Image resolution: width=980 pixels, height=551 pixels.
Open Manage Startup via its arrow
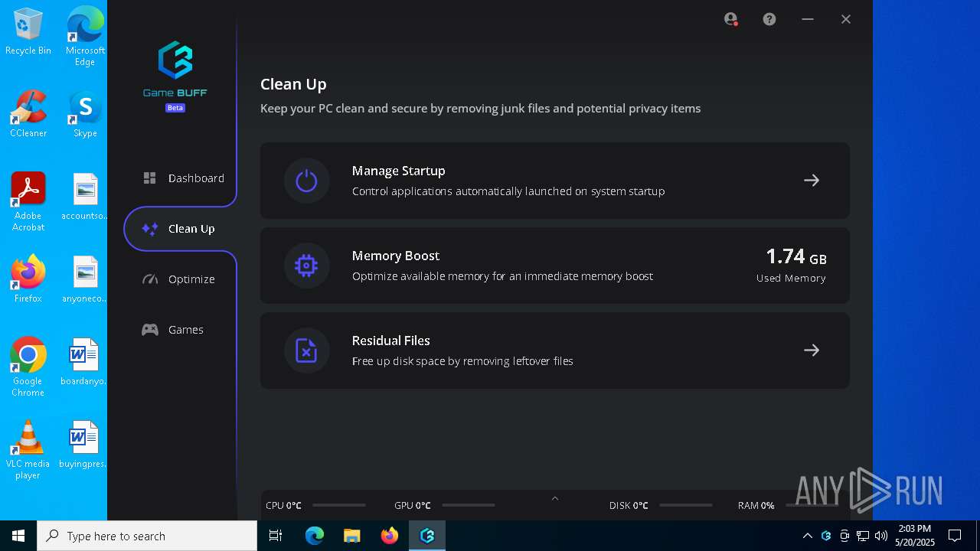tap(812, 181)
